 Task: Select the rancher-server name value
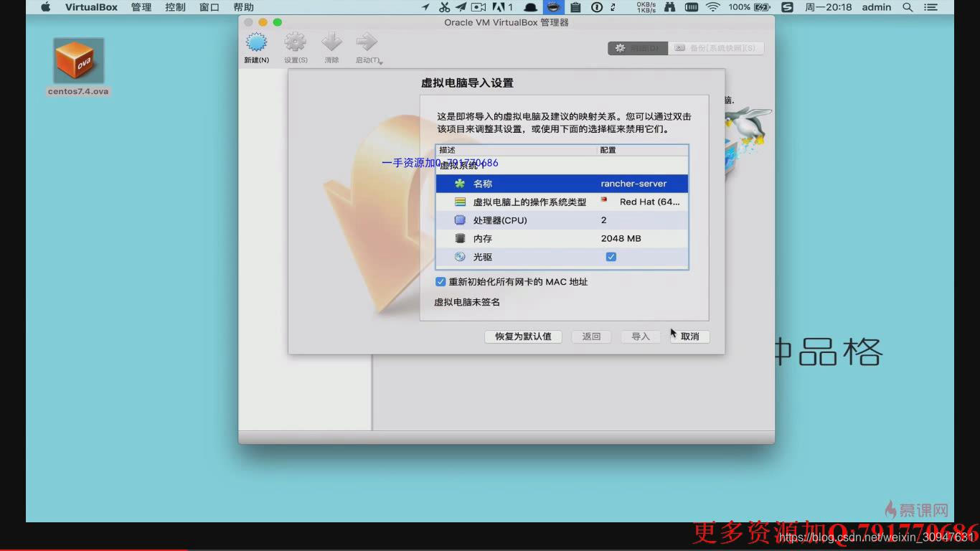point(633,184)
